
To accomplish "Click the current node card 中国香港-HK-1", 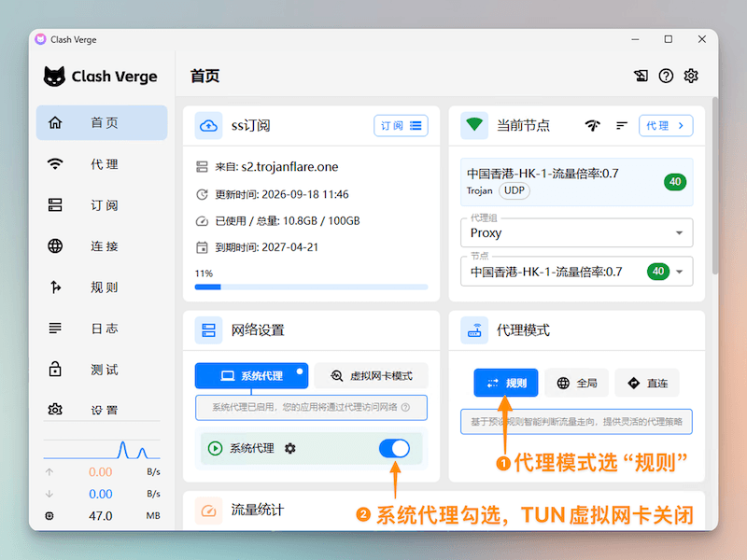I will 576,182.
